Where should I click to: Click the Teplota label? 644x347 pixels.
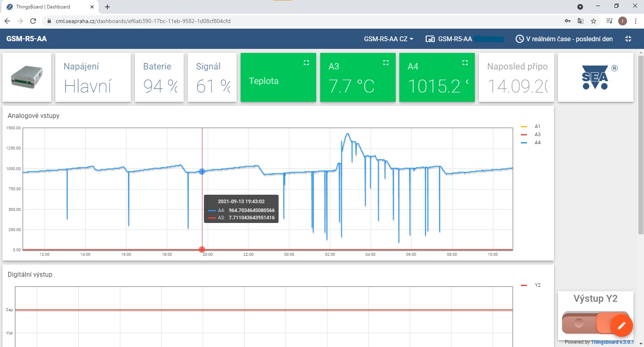click(x=264, y=81)
